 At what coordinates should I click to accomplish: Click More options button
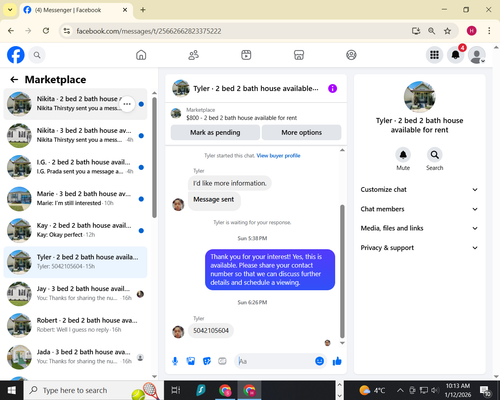301,132
